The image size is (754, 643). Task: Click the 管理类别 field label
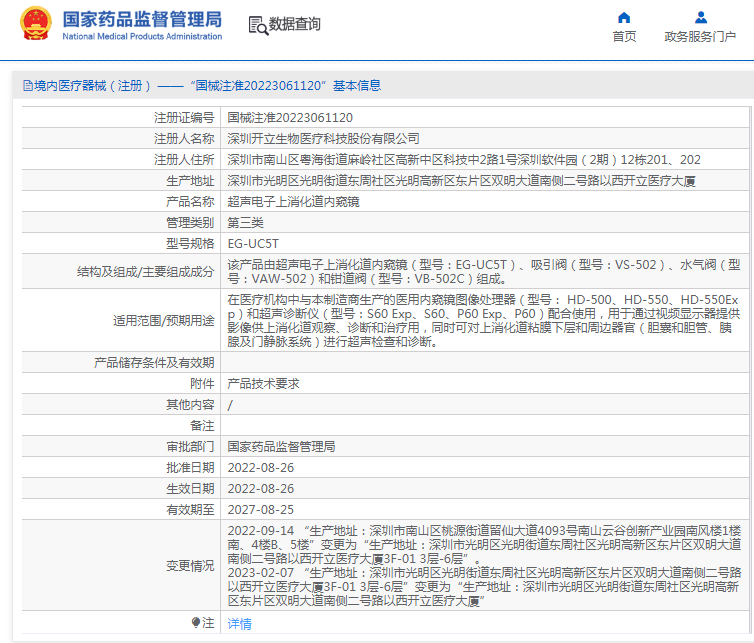click(190, 223)
